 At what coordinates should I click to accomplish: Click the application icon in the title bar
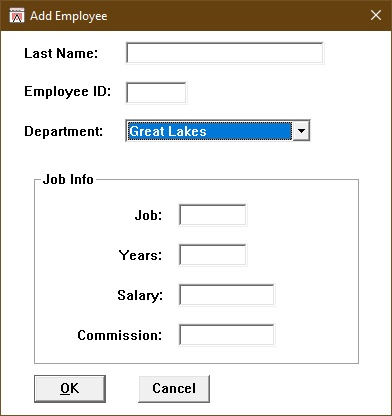point(17,15)
